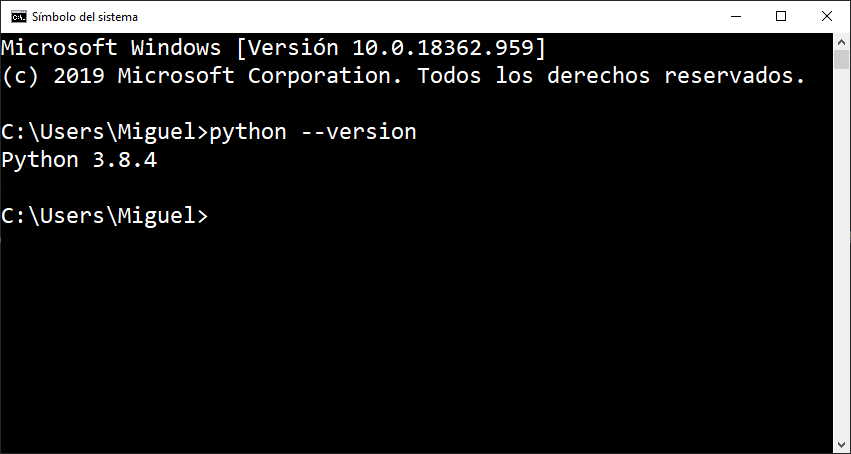Image resolution: width=851 pixels, height=454 pixels.
Task: Click the 'Python 3.8.4' output line
Action: pyautogui.click(x=79, y=161)
